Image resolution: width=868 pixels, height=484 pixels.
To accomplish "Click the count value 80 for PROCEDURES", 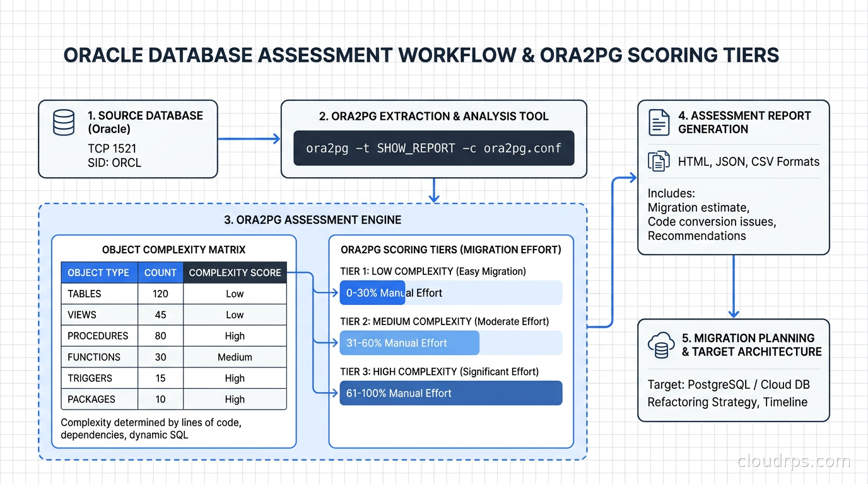I will (x=161, y=336).
